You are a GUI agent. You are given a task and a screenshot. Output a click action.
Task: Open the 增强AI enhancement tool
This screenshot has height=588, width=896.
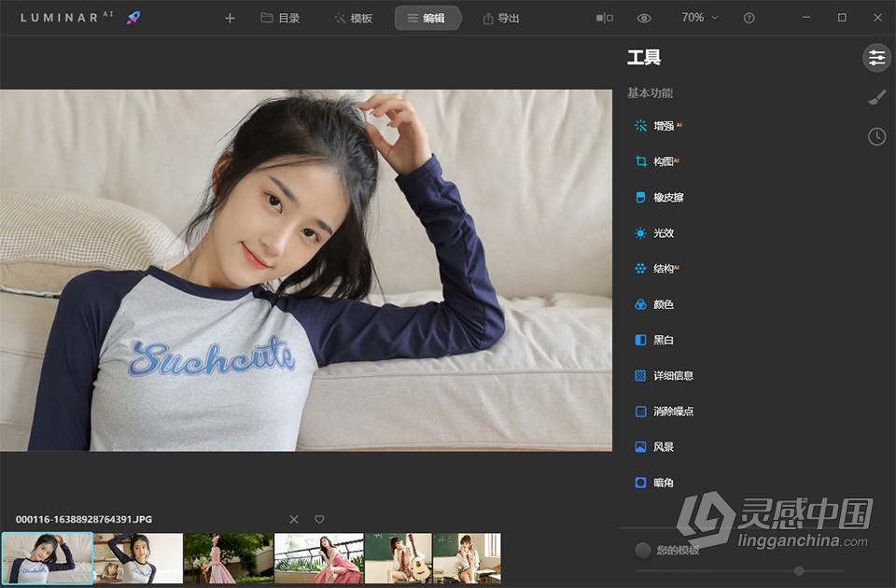[666, 125]
